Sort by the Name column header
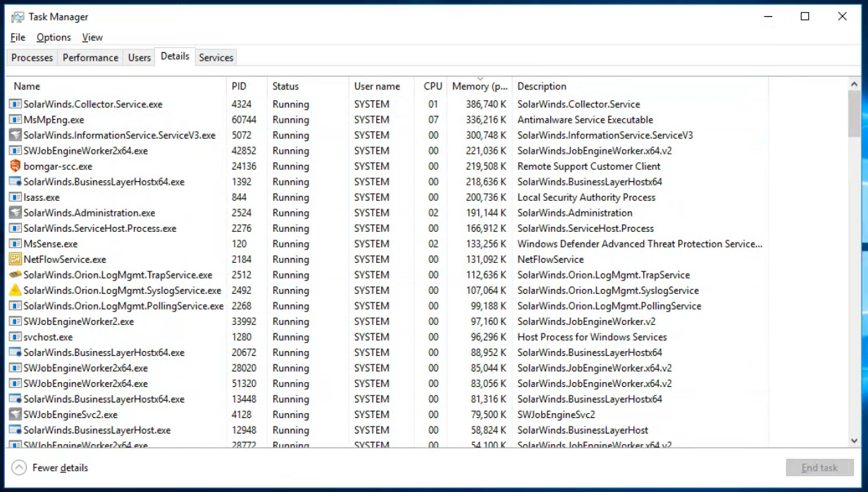868x492 pixels. click(116, 86)
